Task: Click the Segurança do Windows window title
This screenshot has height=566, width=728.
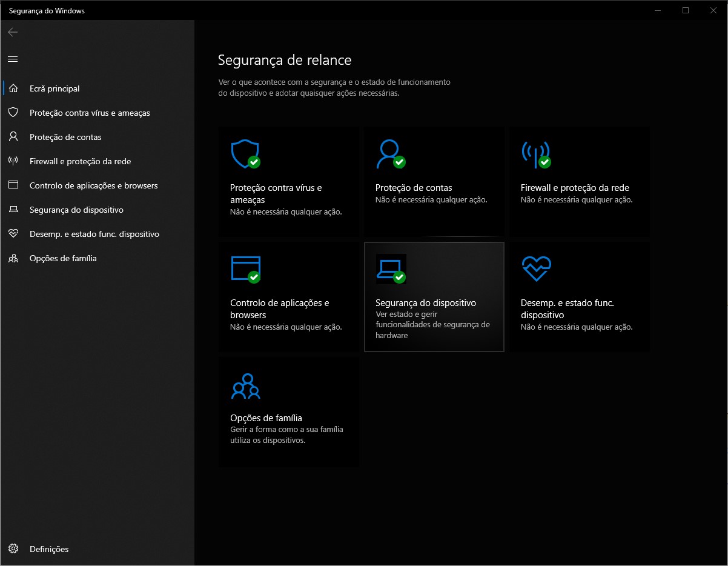Action: coord(47,10)
